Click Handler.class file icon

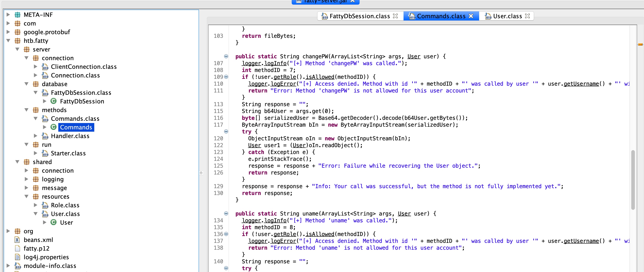pyautogui.click(x=45, y=136)
